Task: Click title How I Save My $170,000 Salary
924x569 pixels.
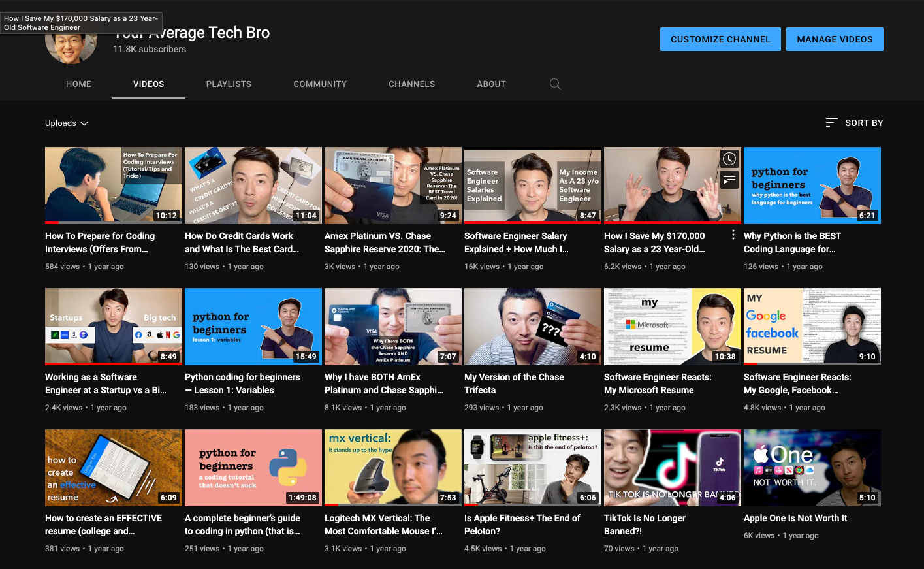Action: click(654, 242)
